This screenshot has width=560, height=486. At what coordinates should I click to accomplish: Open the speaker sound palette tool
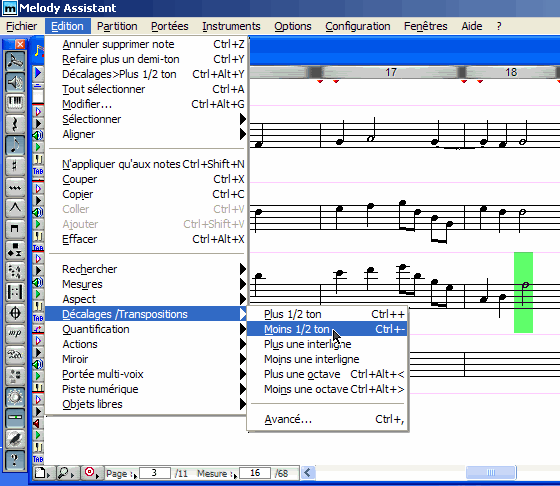[x=15, y=82]
